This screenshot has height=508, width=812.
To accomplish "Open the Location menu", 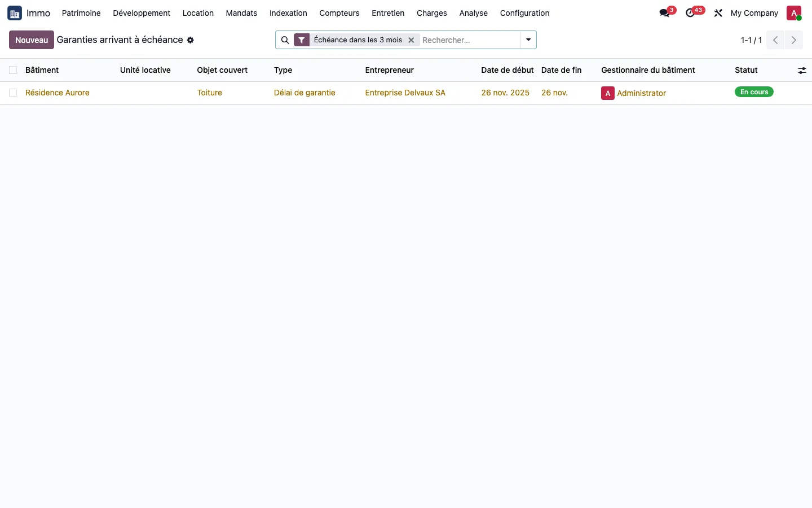I will [x=198, y=13].
